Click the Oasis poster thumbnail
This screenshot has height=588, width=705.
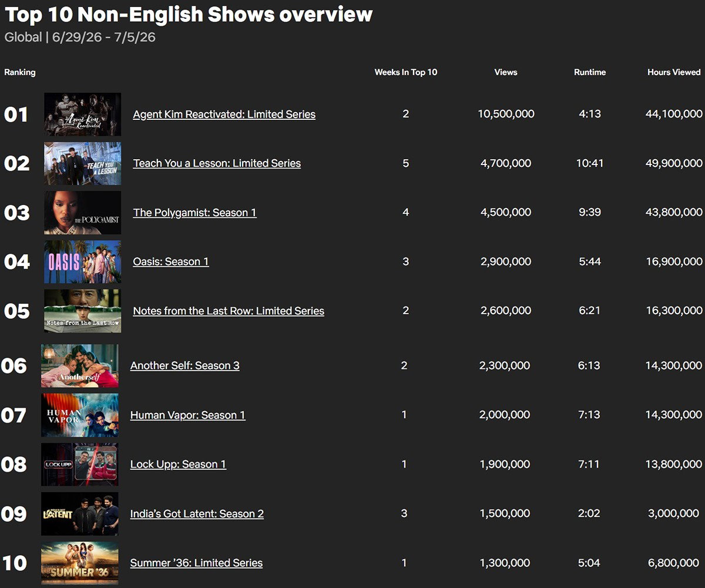coord(83,261)
